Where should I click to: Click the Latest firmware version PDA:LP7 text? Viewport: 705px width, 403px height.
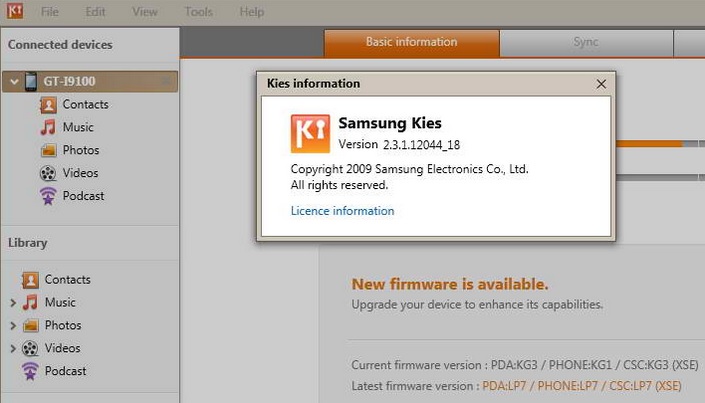click(582, 386)
